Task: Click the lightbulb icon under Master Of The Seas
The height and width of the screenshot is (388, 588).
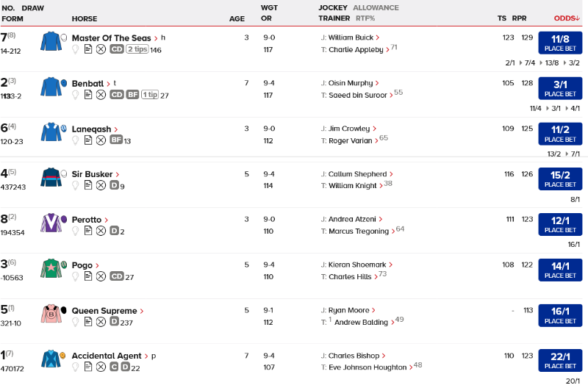Action: tap(75, 49)
